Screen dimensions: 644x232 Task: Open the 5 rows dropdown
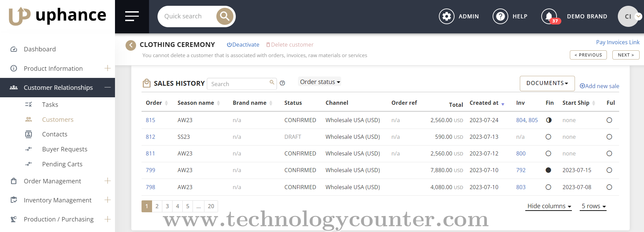point(593,206)
